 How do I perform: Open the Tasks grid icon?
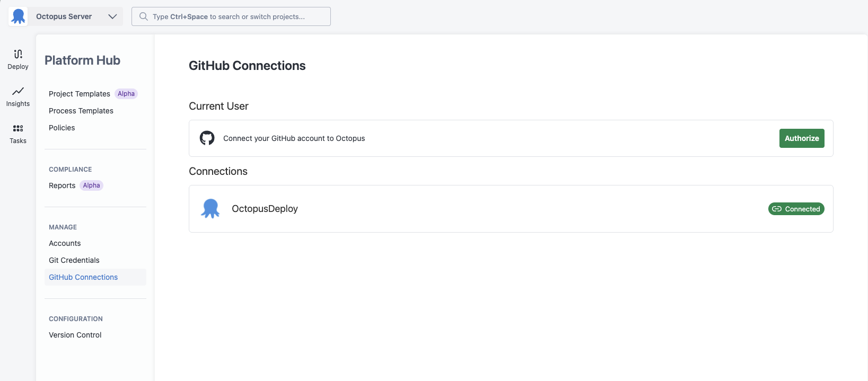pyautogui.click(x=18, y=128)
